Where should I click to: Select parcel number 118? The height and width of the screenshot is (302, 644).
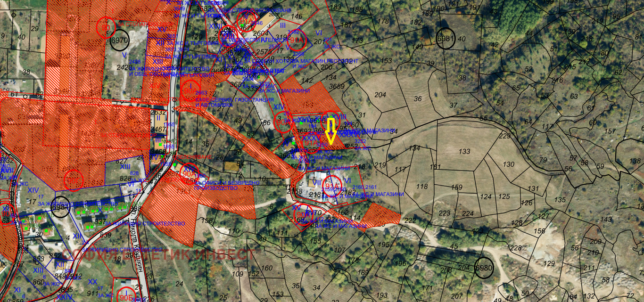point(422,187)
